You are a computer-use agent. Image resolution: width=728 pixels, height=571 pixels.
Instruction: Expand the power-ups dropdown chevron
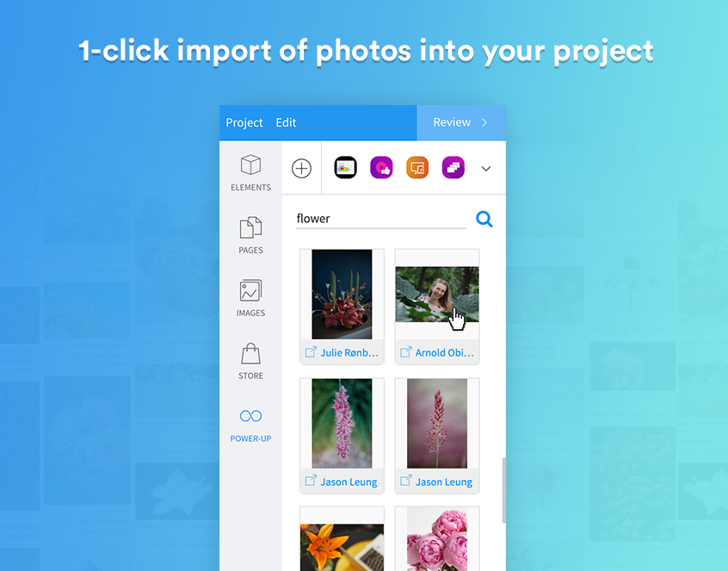pyautogui.click(x=486, y=169)
